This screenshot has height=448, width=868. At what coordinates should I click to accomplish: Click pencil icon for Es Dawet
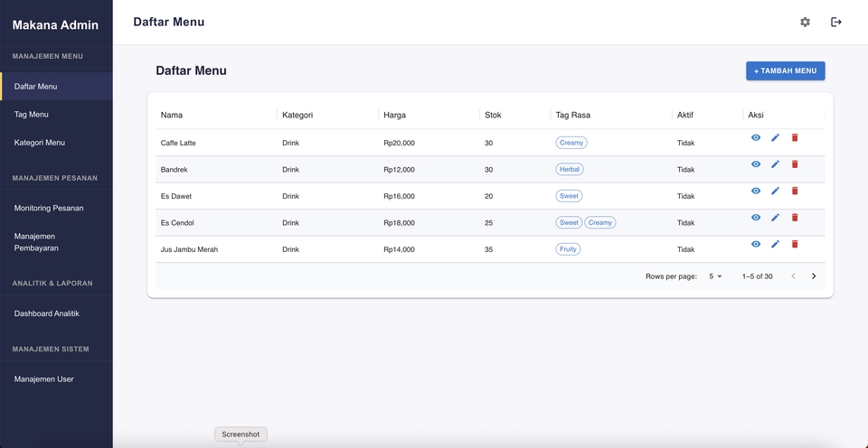pos(775,191)
